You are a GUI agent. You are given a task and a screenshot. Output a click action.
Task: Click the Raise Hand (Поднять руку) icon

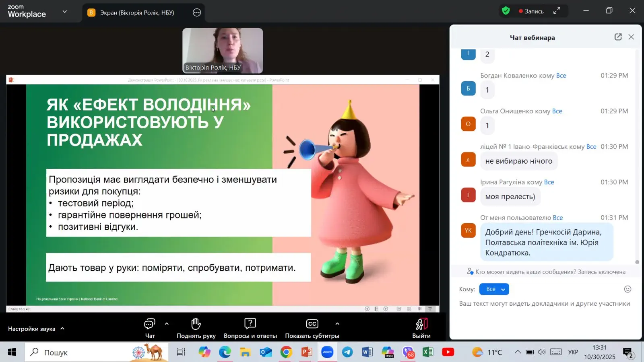click(x=196, y=324)
